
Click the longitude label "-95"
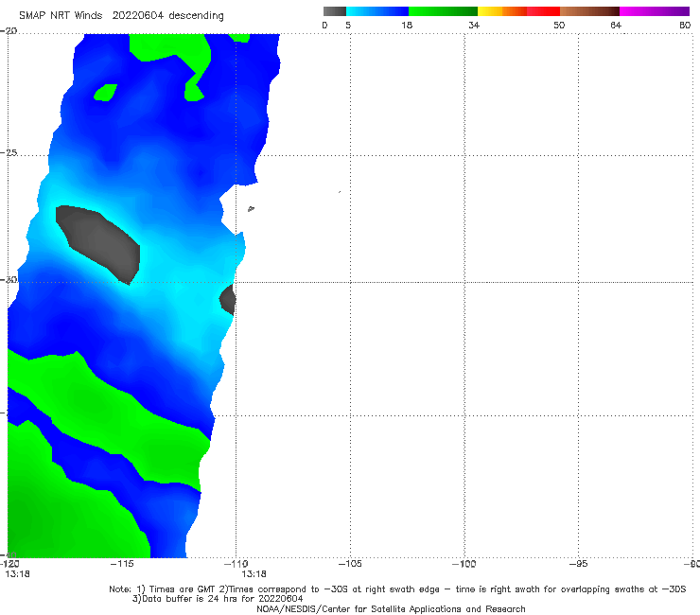coord(578,564)
